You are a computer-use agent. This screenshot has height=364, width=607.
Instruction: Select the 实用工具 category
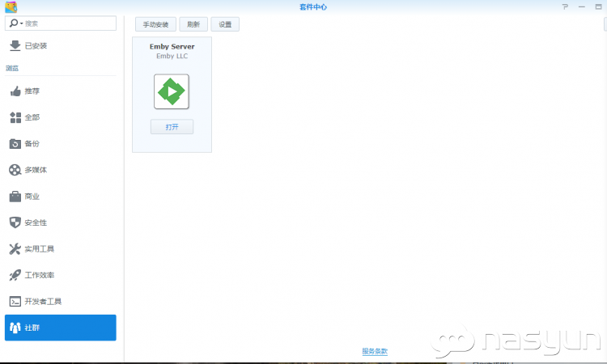(x=61, y=248)
